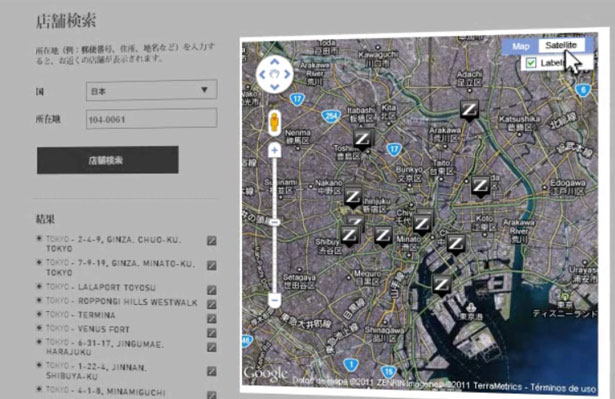Image resolution: width=615 pixels, height=399 pixels.
Task: Select the Z store marker near Adachi
Action: click(x=469, y=110)
